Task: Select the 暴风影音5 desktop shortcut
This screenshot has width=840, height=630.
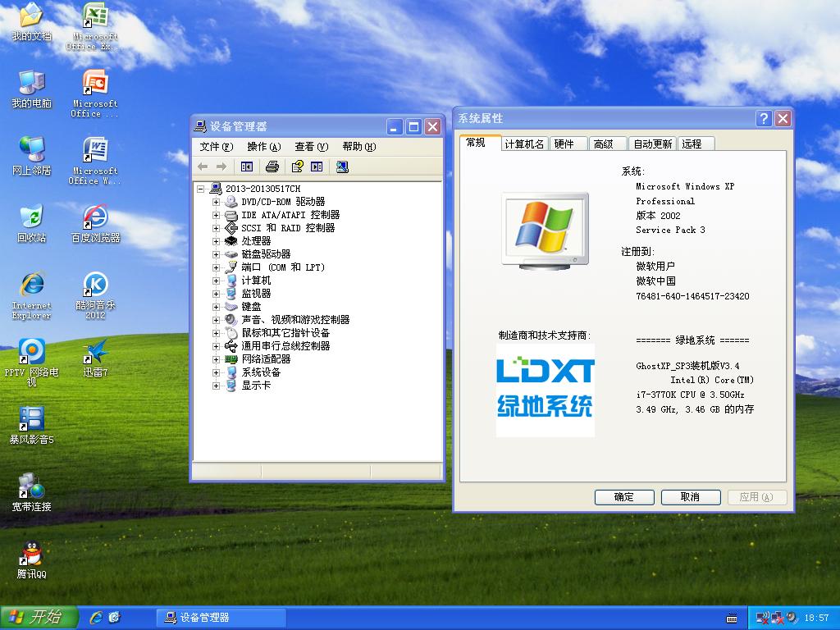Action: 32,426
